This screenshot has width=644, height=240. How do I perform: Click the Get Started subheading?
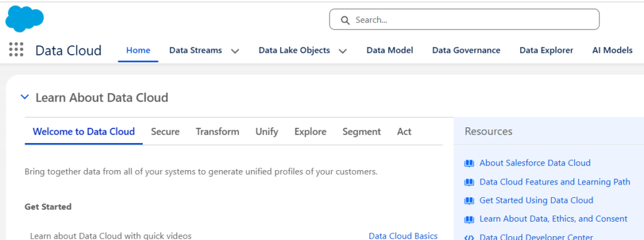tap(48, 207)
